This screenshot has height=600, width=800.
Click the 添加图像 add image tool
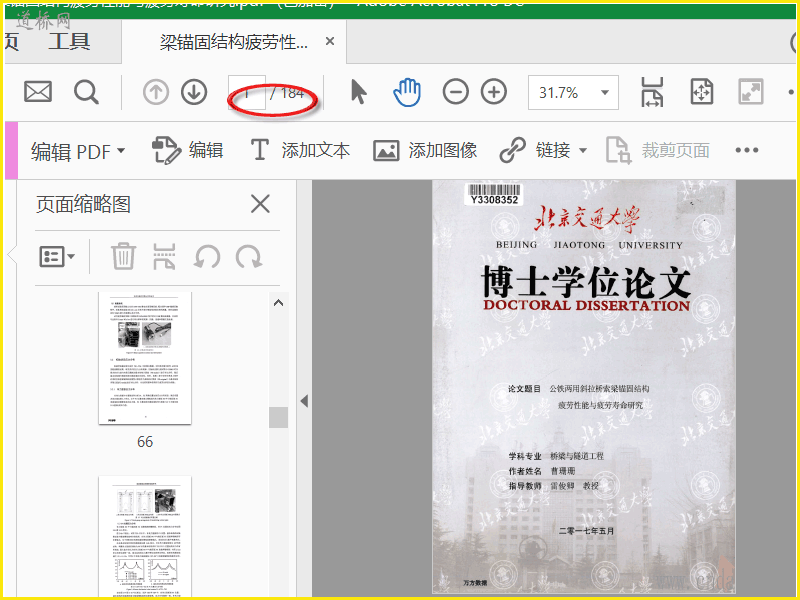coord(425,151)
